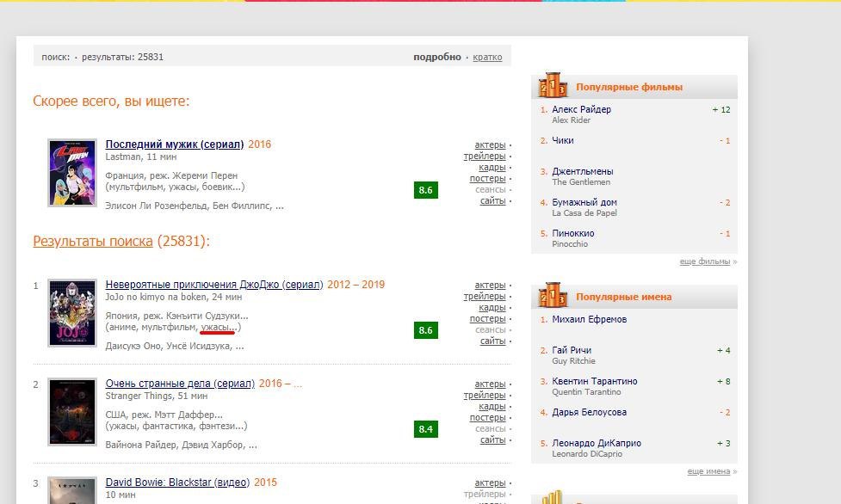Viewport: 841px width, 504px height.
Task: Click the Stranger Things, 51 мин subtitle
Action: [x=157, y=396]
